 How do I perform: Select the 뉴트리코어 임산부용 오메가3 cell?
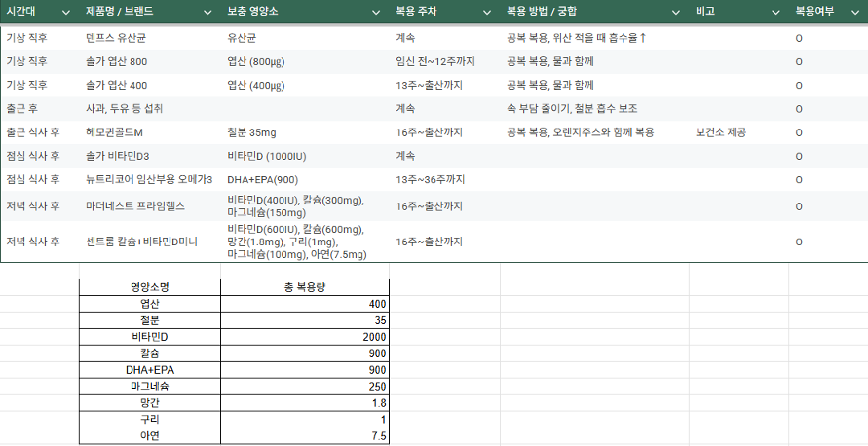149,180
